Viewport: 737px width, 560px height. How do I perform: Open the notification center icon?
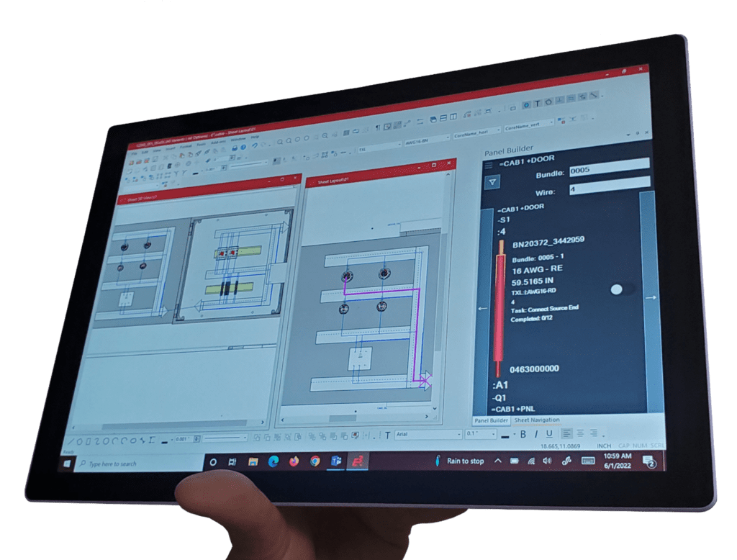[649, 462]
